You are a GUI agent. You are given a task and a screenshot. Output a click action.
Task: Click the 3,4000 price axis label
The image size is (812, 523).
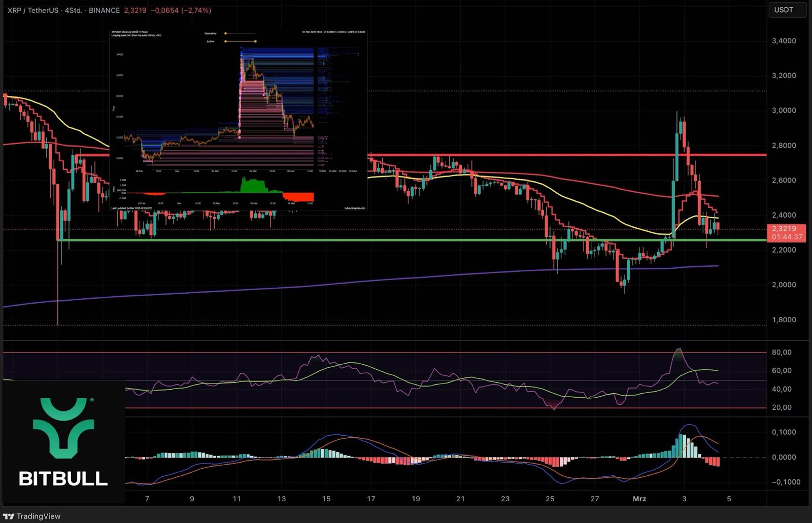pos(784,41)
